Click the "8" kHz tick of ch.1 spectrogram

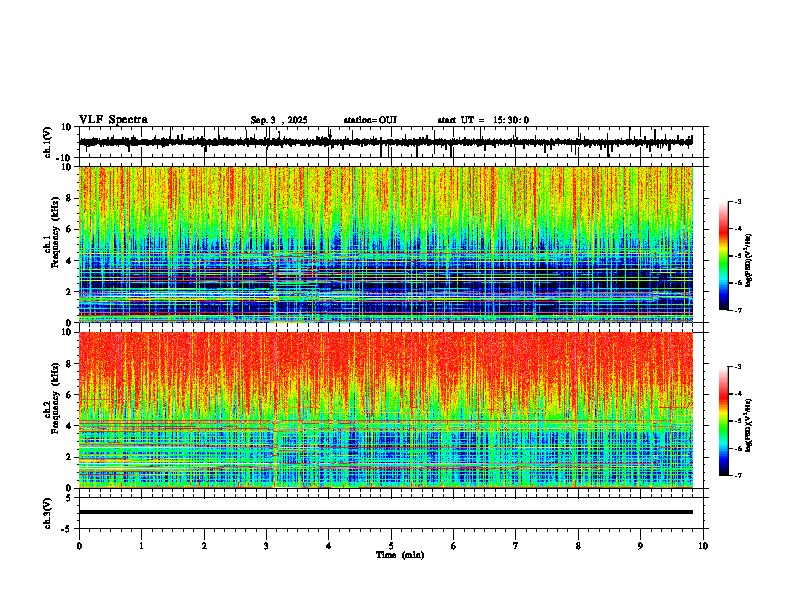[x=69, y=198]
